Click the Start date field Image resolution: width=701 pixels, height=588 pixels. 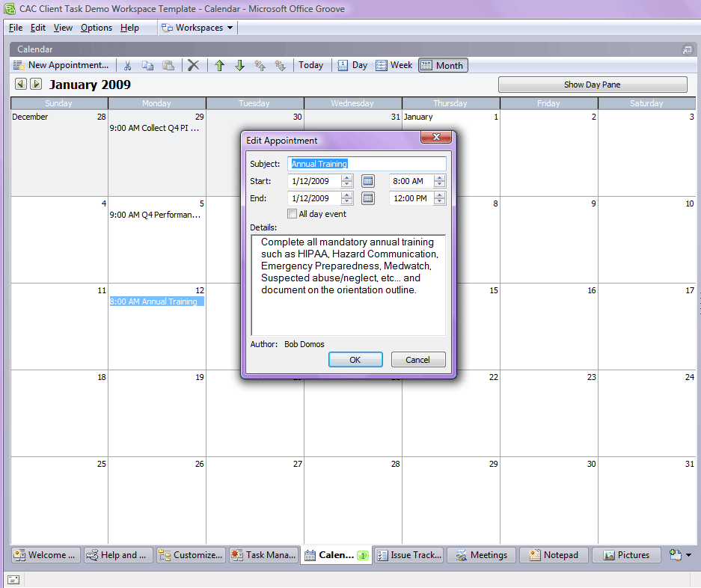(315, 181)
